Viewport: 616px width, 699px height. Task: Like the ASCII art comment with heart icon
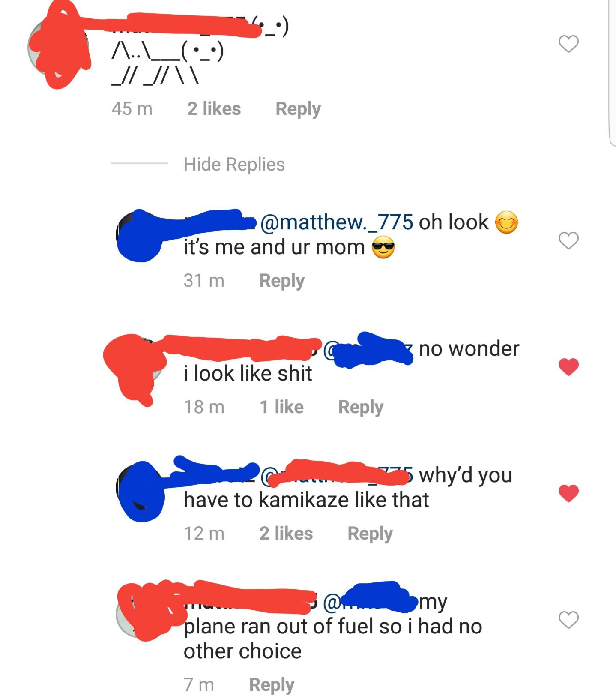pos(568,44)
